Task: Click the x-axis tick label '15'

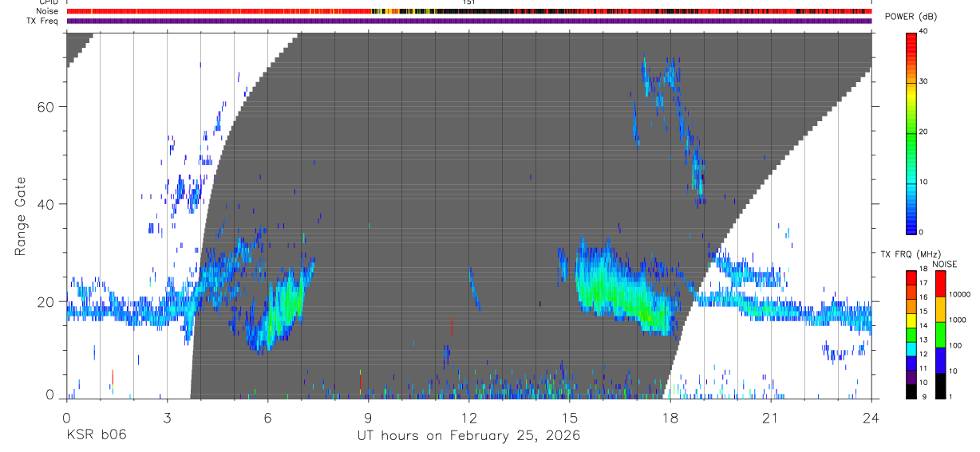Action: [570, 418]
